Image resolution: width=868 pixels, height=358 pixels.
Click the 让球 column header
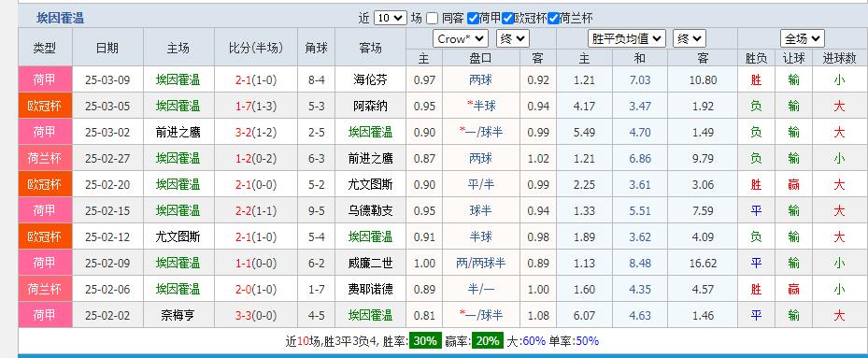(x=793, y=58)
